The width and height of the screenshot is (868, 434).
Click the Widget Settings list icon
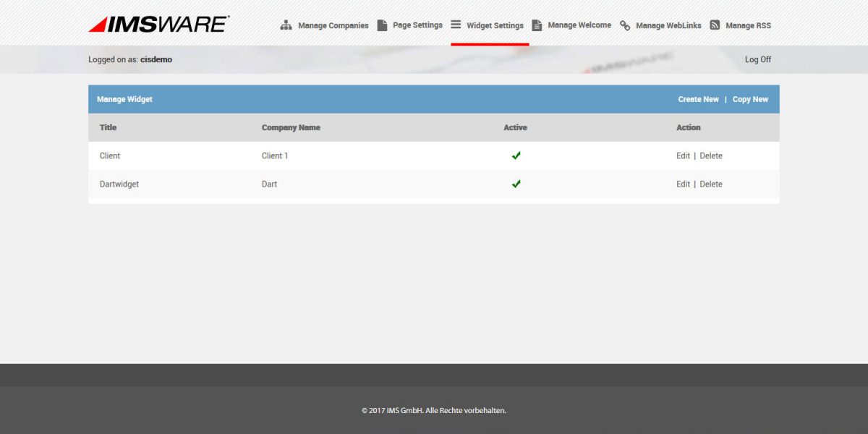tap(456, 24)
